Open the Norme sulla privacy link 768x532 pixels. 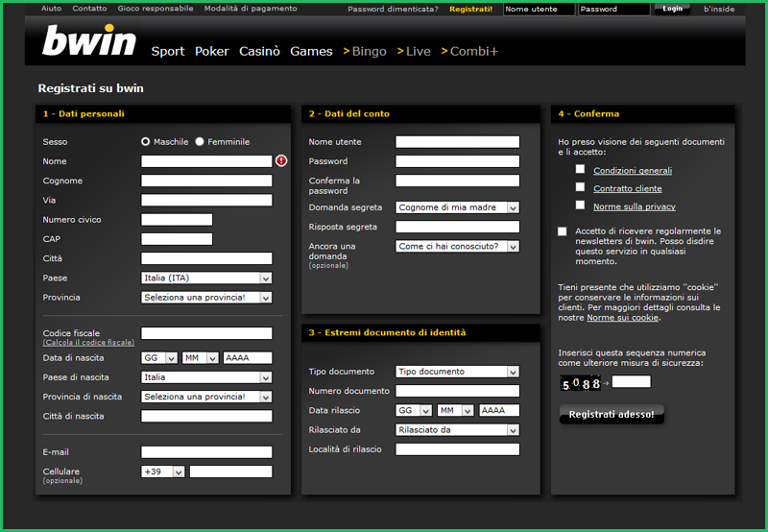point(635,206)
